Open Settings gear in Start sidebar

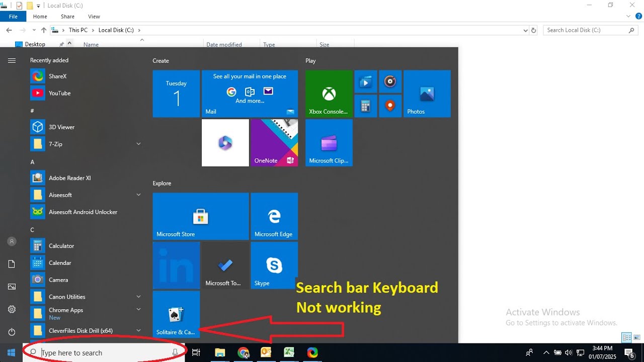tap(12, 309)
